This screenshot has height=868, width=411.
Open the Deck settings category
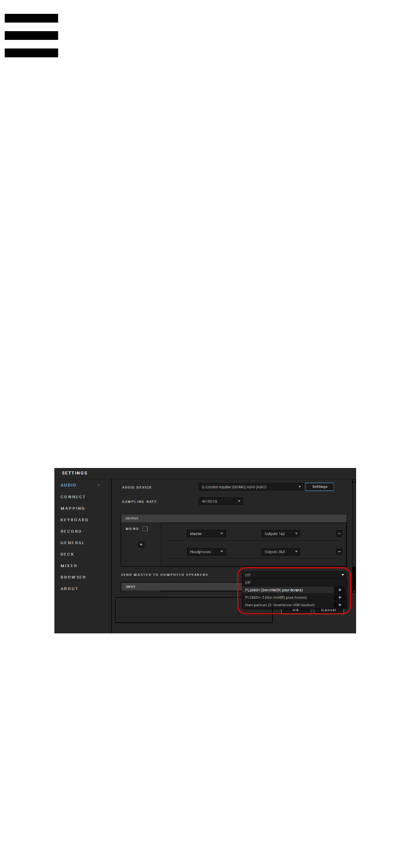(67, 554)
